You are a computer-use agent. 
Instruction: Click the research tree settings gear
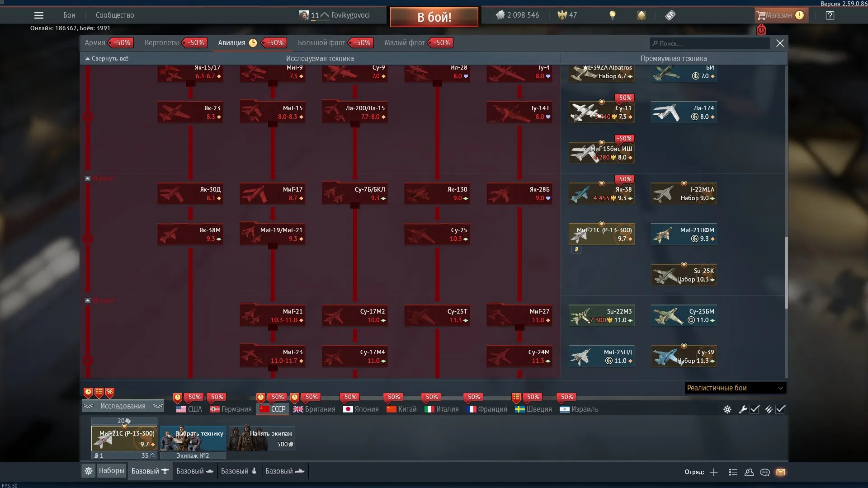(727, 409)
